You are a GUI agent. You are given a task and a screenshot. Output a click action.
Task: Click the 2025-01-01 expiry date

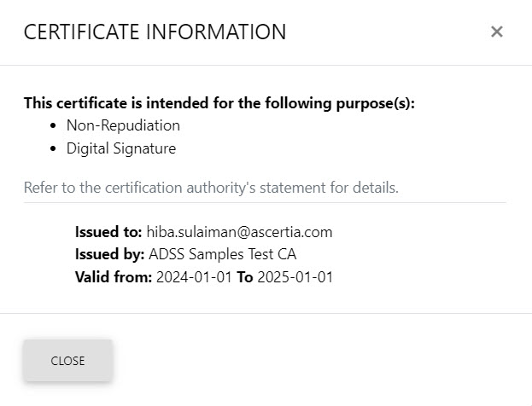tap(295, 277)
